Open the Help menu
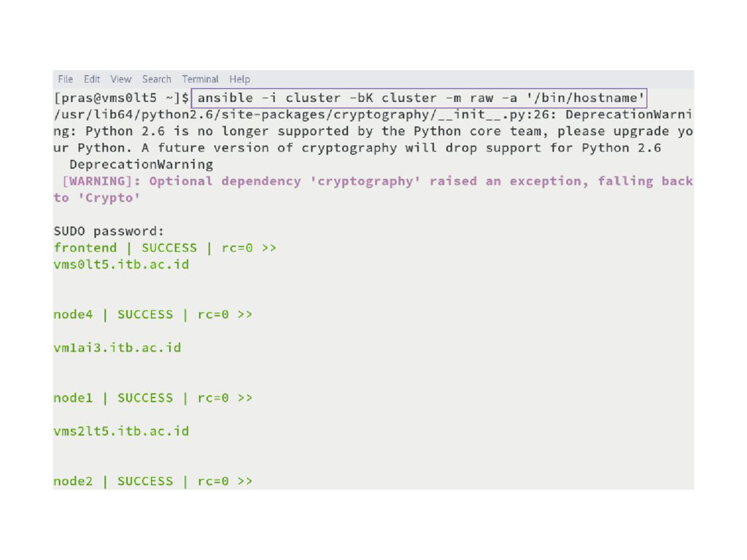The height and width of the screenshot is (560, 747). pyautogui.click(x=239, y=79)
